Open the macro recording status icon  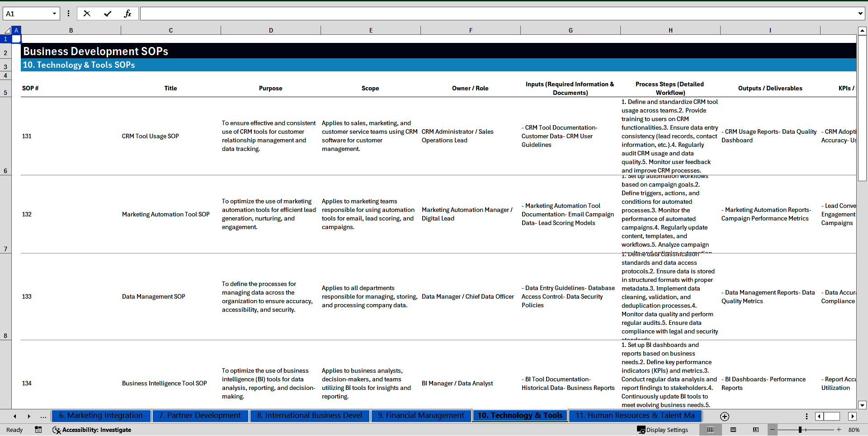tap(38, 430)
